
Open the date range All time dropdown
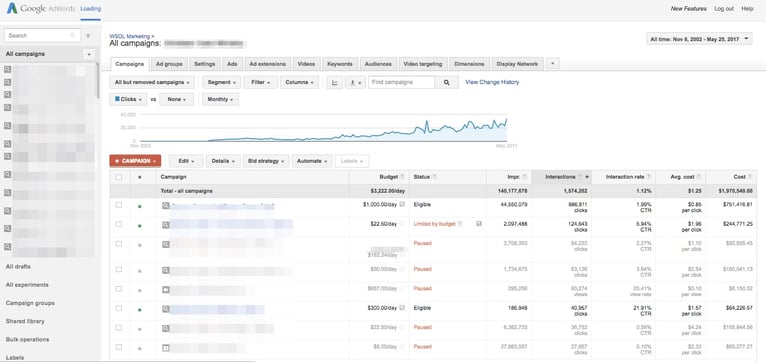coord(699,39)
